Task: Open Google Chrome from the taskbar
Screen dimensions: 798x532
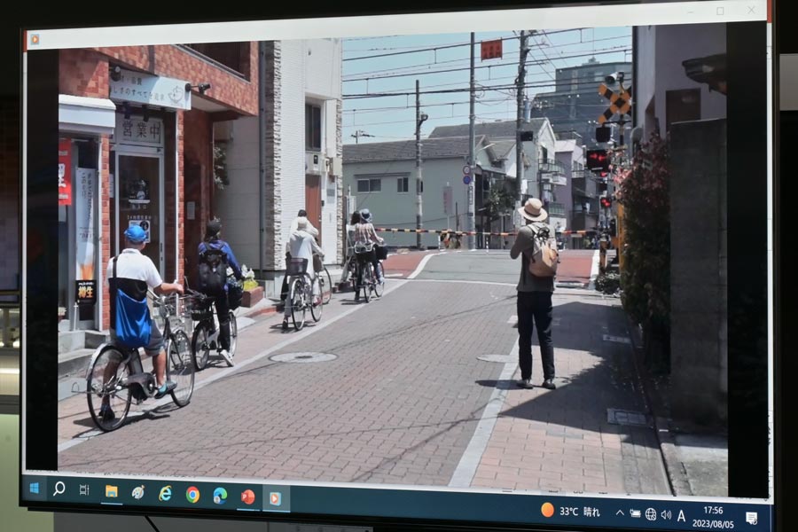Action: (x=192, y=495)
